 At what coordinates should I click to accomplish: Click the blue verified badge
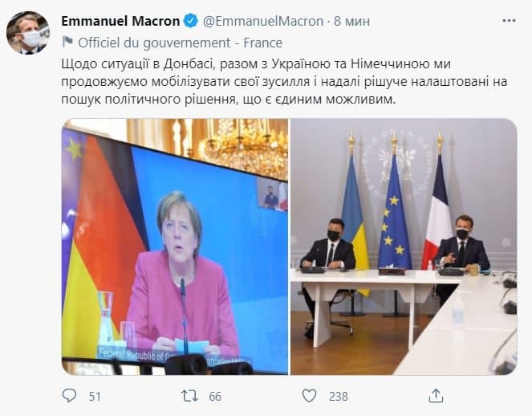pyautogui.click(x=191, y=21)
